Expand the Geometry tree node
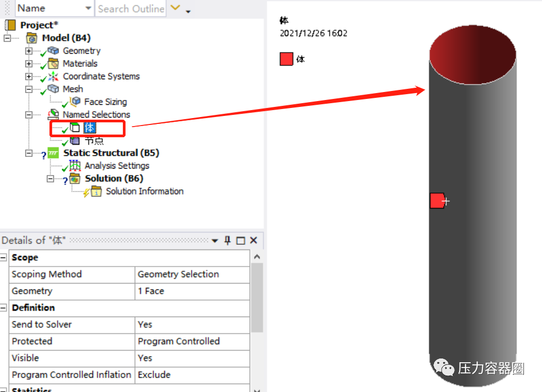Image resolution: width=542 pixels, height=392 pixels. coord(29,51)
